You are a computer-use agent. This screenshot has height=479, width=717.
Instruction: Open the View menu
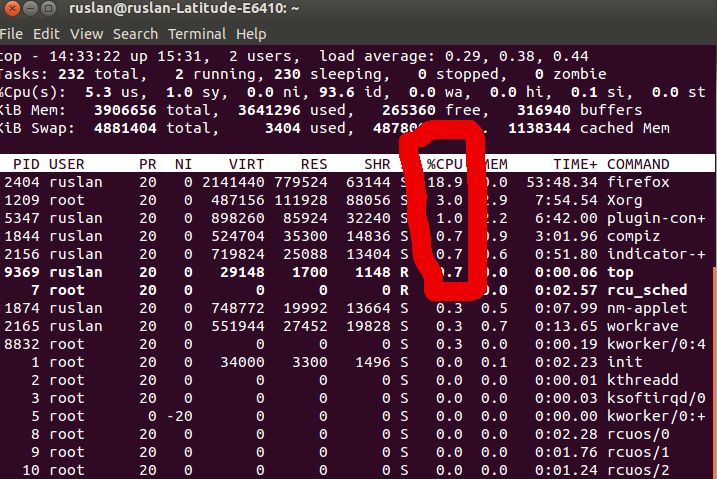(86, 34)
